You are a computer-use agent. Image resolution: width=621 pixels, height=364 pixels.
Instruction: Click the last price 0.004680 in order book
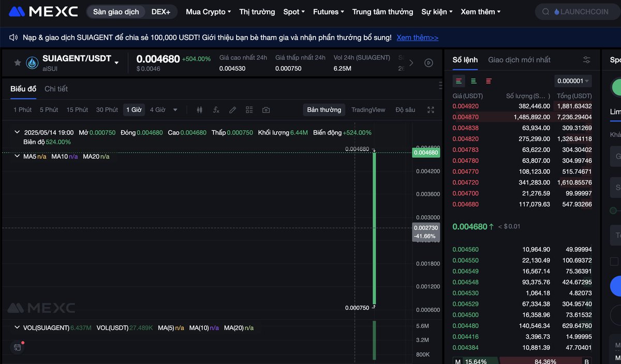pos(470,226)
